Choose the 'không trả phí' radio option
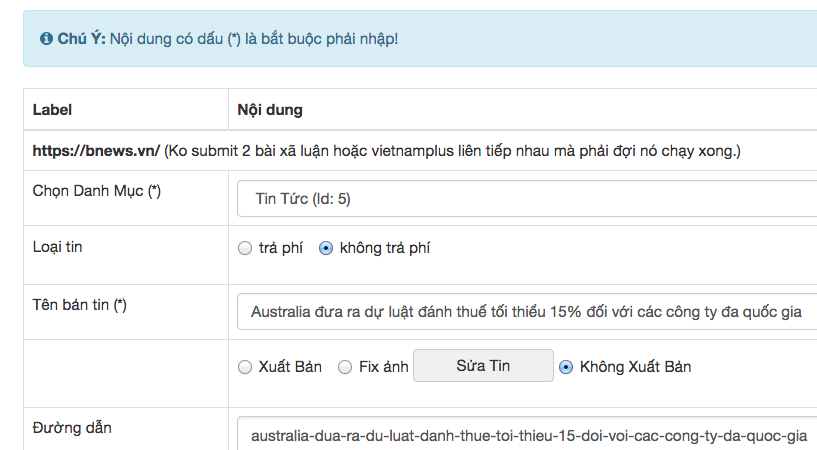Screen dimensions: 817x450 coord(325,249)
